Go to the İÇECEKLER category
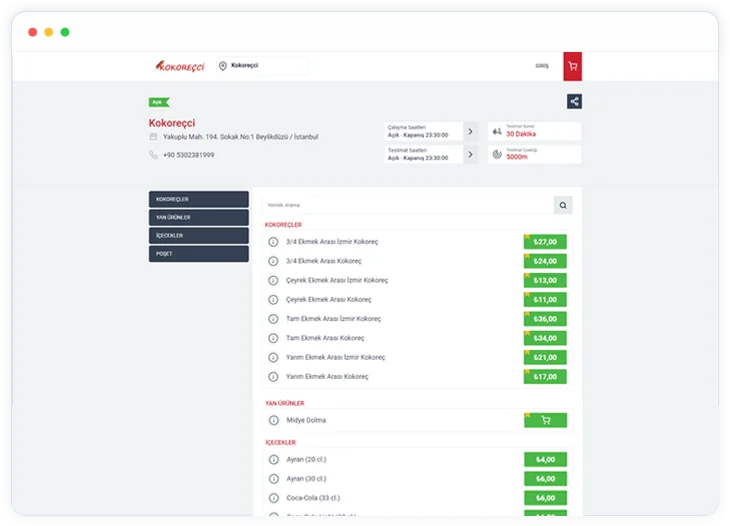This screenshot has width=730, height=526. [198, 235]
